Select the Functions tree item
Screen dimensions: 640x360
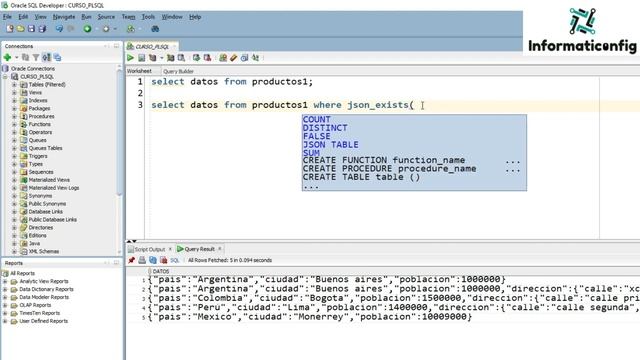(40, 124)
